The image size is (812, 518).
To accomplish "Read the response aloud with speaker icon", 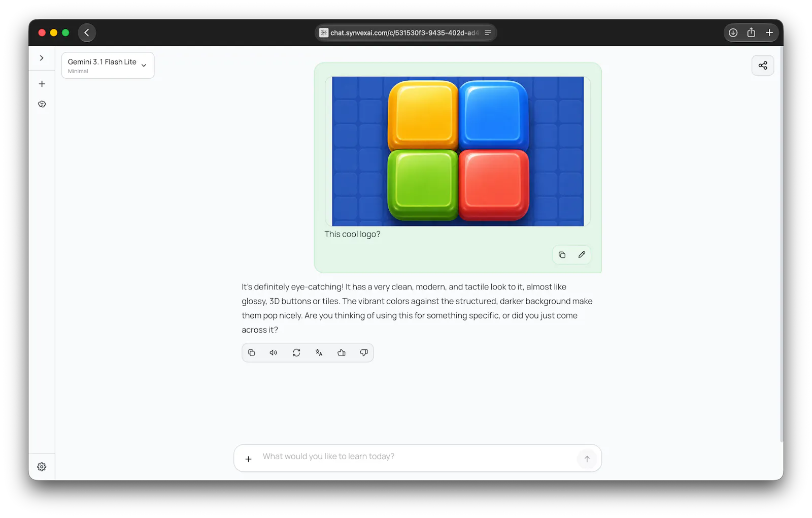I will [x=274, y=352].
